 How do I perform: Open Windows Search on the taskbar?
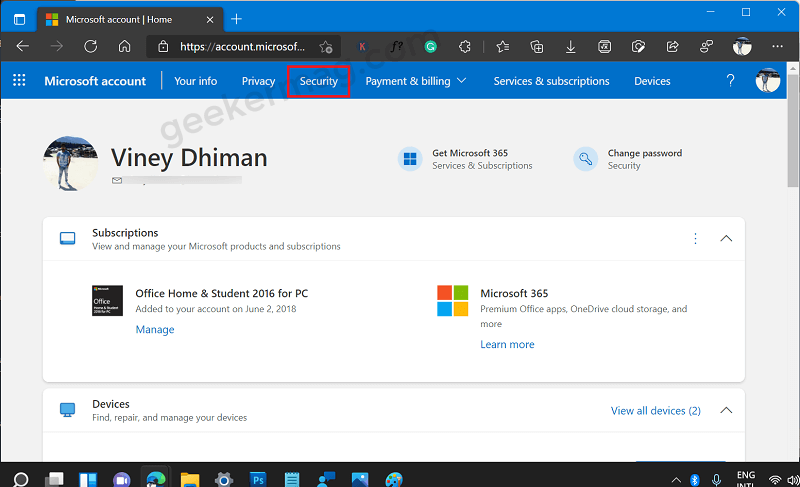point(20,479)
